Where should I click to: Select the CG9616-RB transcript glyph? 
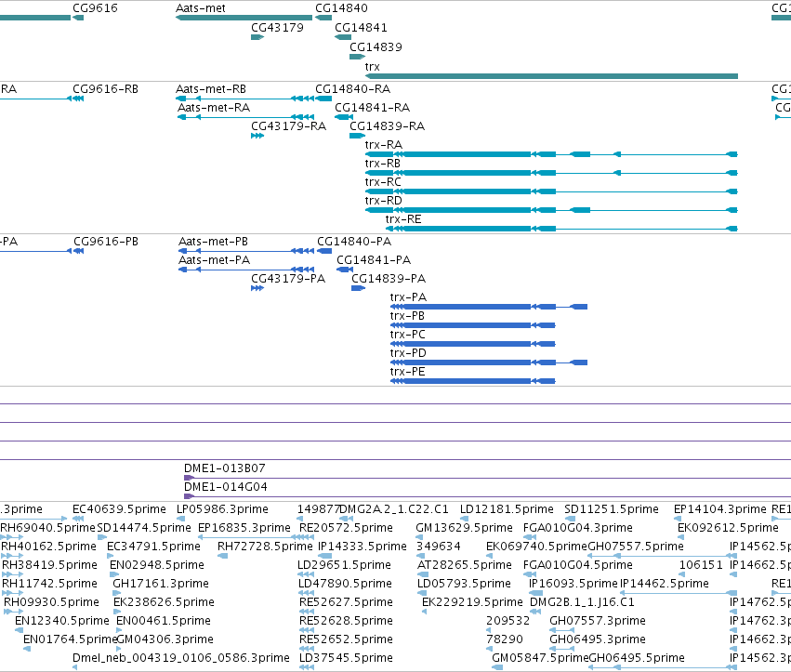[x=78, y=99]
